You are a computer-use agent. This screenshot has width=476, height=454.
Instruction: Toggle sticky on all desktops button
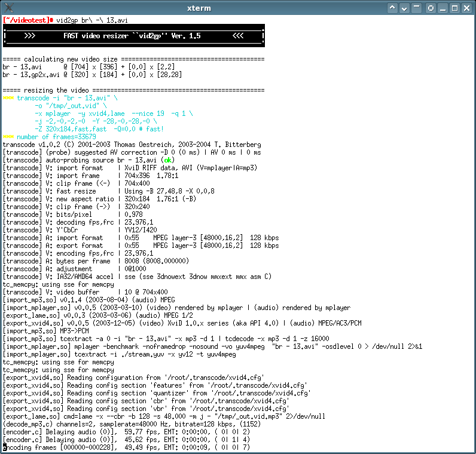[431, 8]
